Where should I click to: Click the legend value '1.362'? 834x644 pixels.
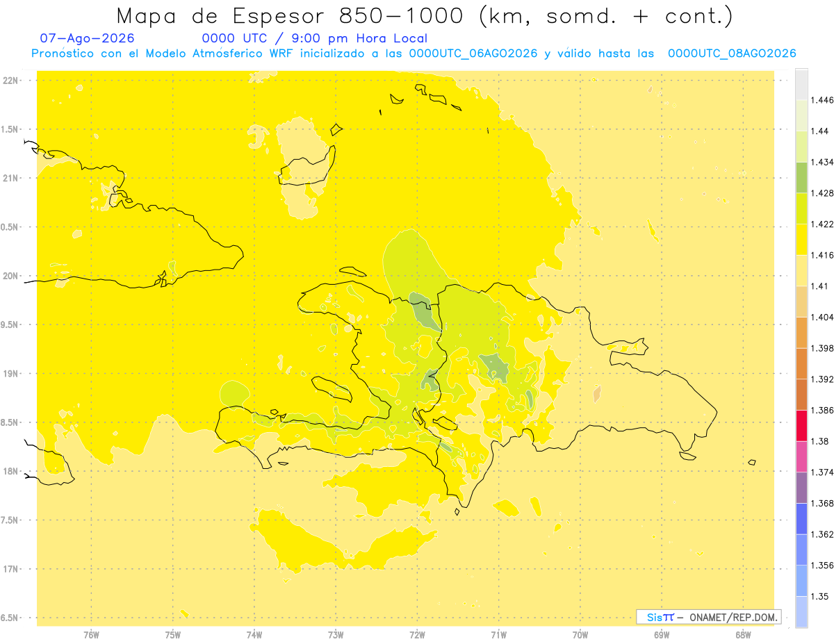[x=822, y=534]
